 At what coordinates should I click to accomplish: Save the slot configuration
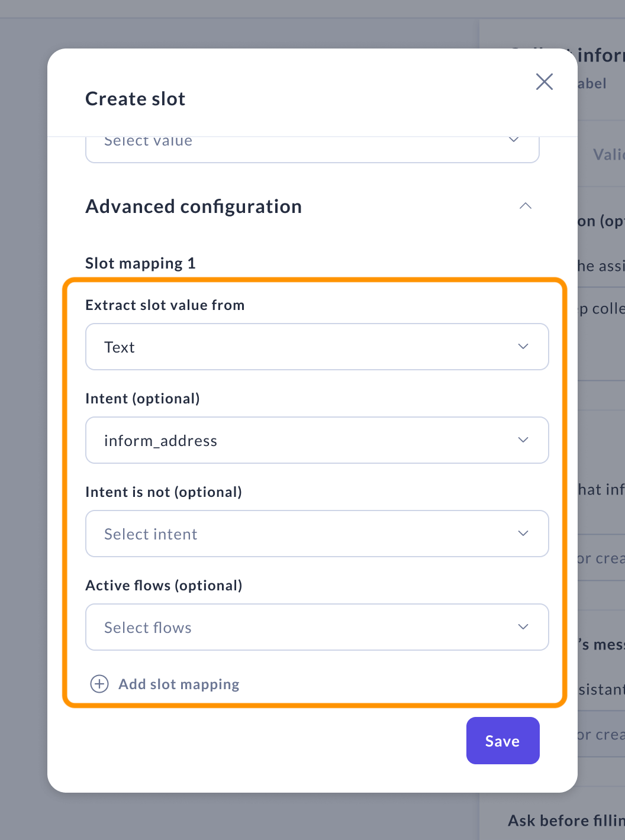[502, 741]
